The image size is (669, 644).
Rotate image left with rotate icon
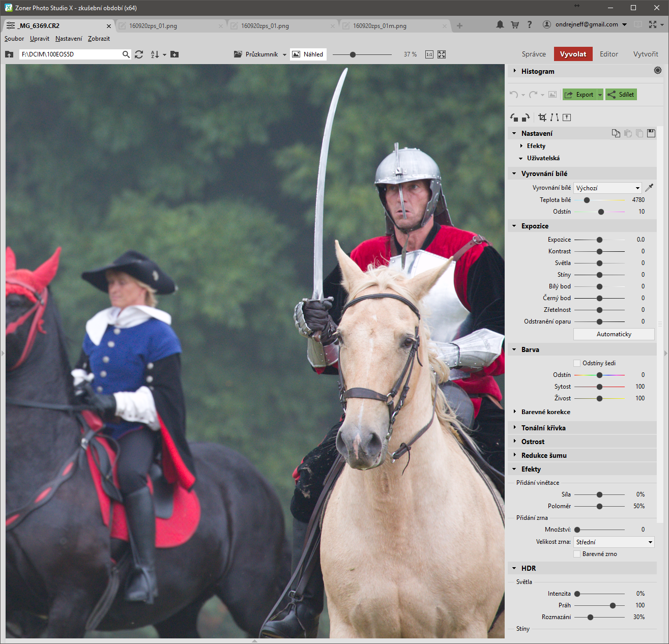point(514,118)
